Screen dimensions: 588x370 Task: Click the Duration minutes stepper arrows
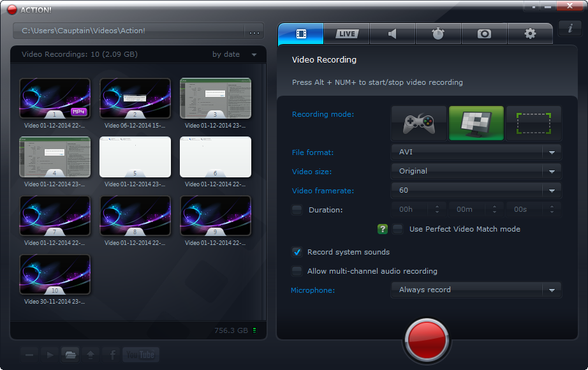click(494, 209)
